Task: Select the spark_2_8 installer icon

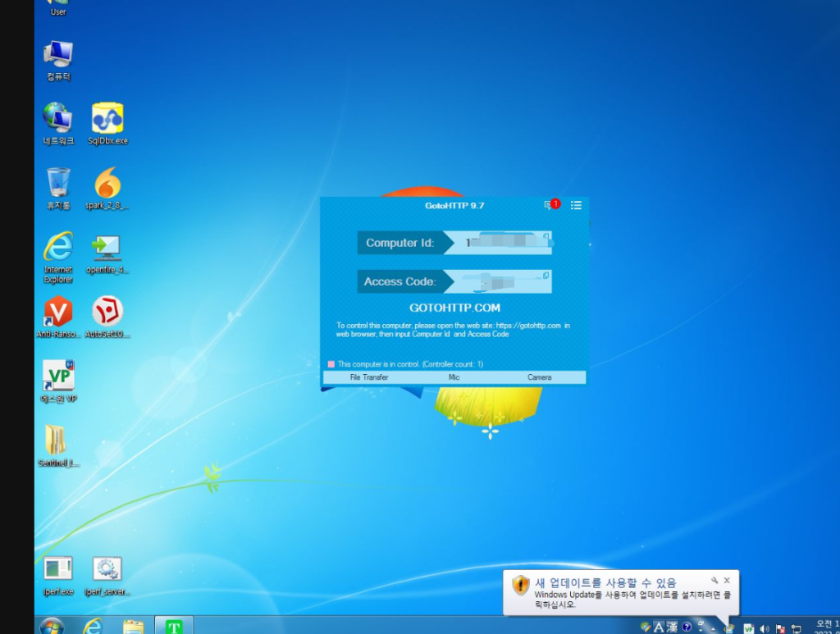Action: pos(107,189)
